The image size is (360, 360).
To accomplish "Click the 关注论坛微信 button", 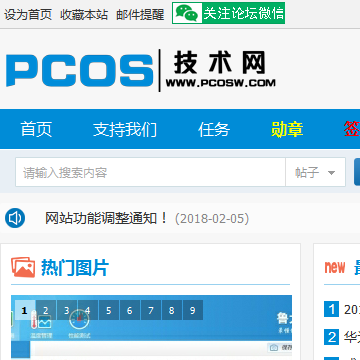I will [229, 13].
